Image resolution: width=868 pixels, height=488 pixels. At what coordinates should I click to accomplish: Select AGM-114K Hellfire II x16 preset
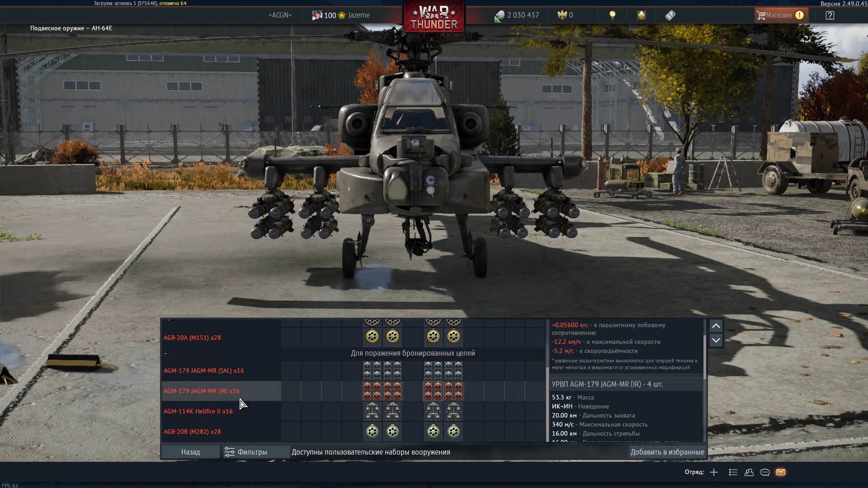click(x=198, y=411)
